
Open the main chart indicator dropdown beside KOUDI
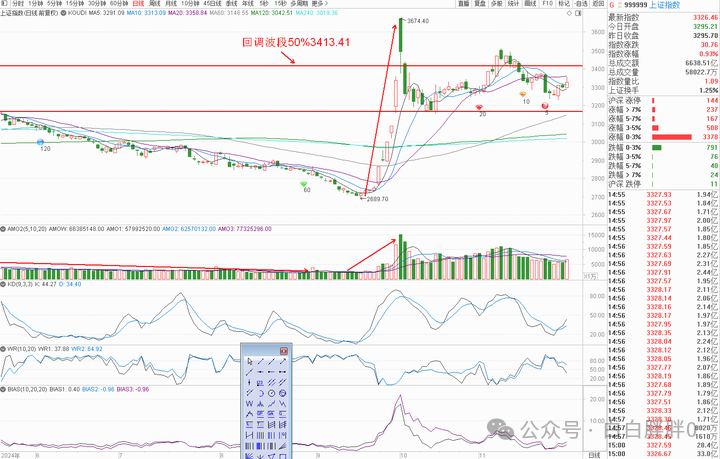[63, 13]
